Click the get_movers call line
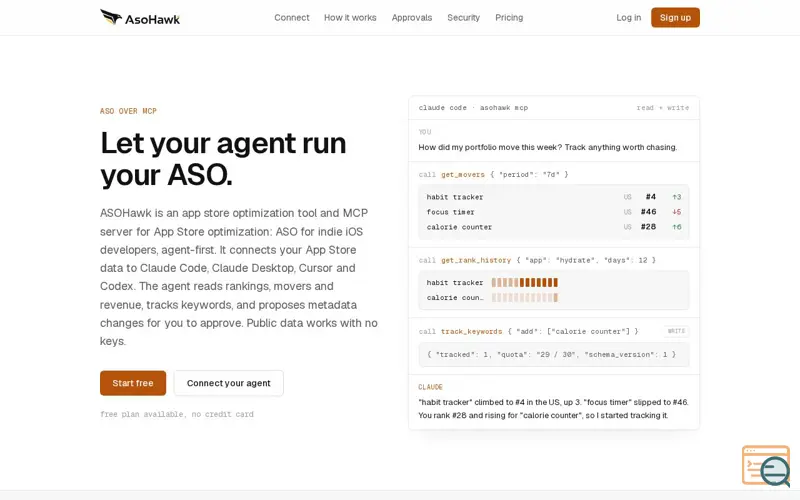This screenshot has width=800, height=500. 493,174
